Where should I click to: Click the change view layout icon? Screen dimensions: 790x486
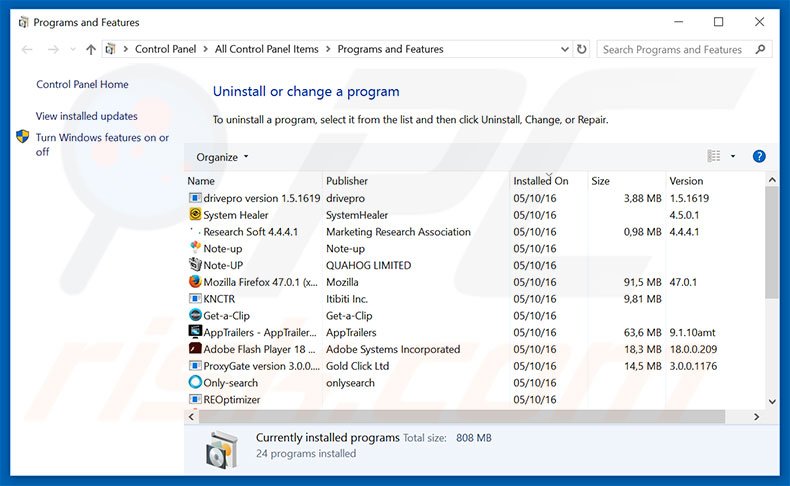point(714,156)
